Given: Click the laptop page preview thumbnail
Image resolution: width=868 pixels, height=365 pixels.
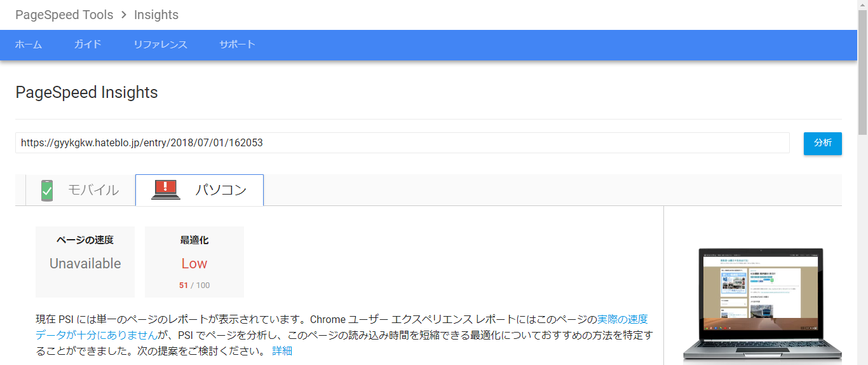Looking at the screenshot, I should [763, 305].
